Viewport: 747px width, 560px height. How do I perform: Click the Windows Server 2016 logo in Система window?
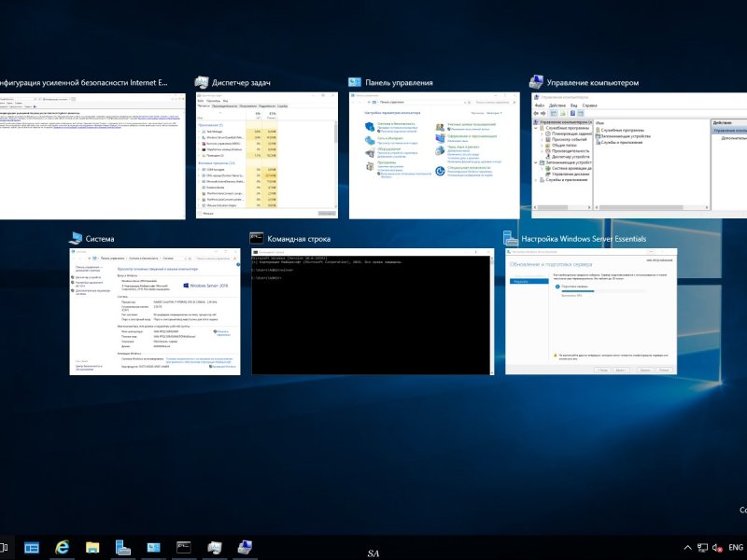[205, 286]
